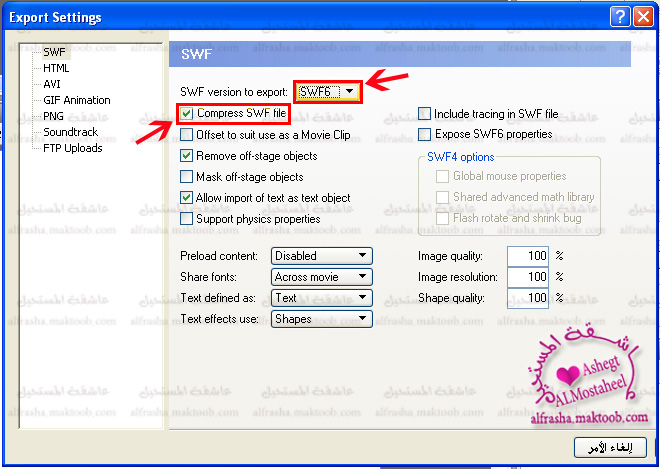Viewport: 660px width, 469px height.
Task: Select PNG export option
Action: 54,116
